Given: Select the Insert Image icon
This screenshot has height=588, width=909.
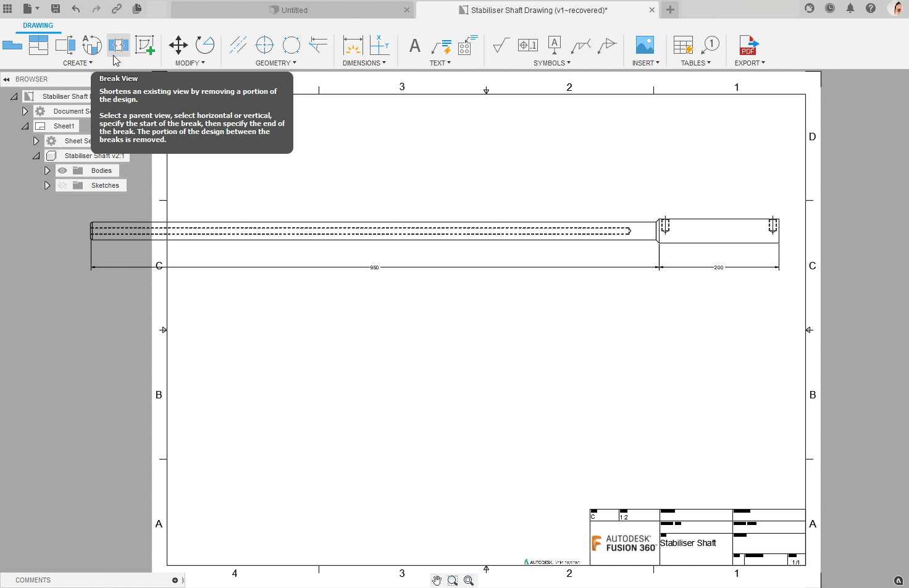Looking at the screenshot, I should click(x=645, y=45).
